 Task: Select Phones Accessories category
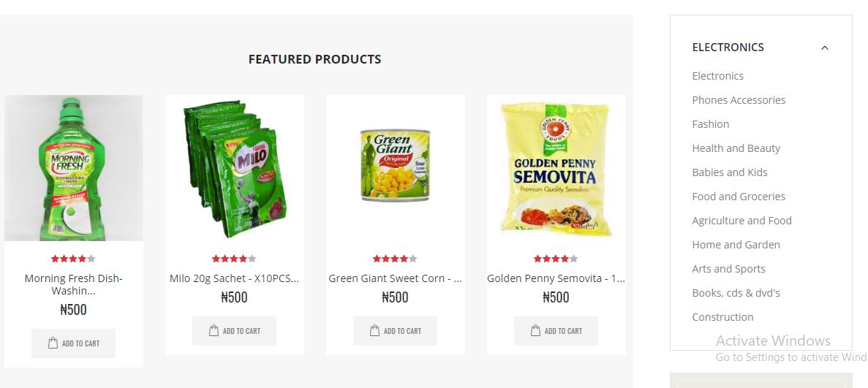(739, 100)
